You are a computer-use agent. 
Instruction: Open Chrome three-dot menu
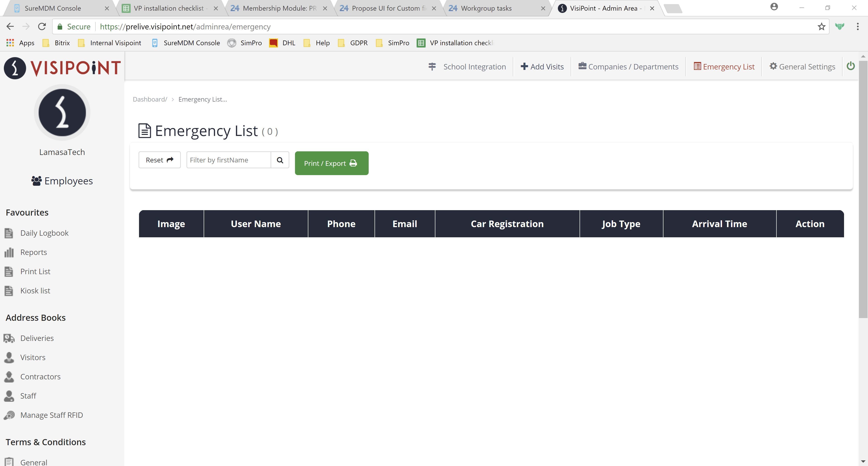point(858,26)
